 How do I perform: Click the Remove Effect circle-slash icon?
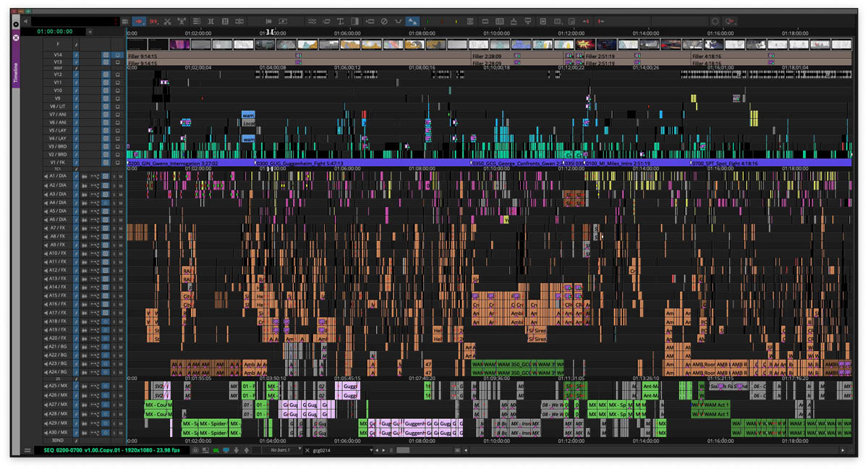click(x=384, y=22)
